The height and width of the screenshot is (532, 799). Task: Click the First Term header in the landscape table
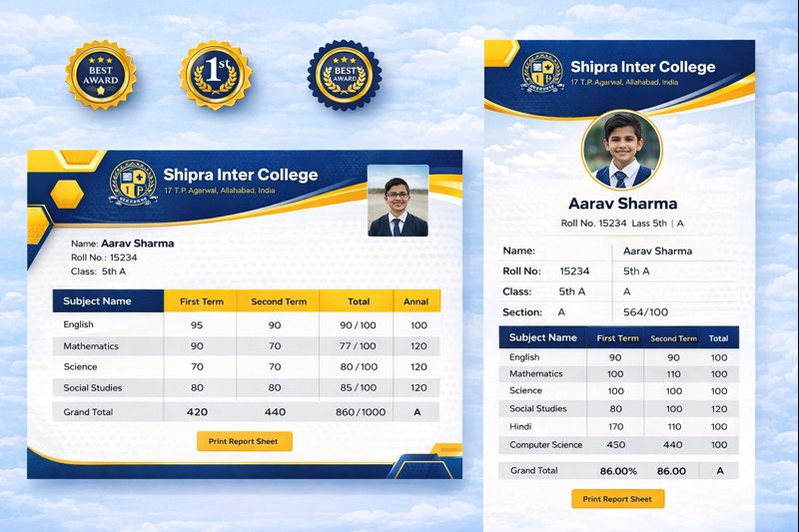pos(200,301)
